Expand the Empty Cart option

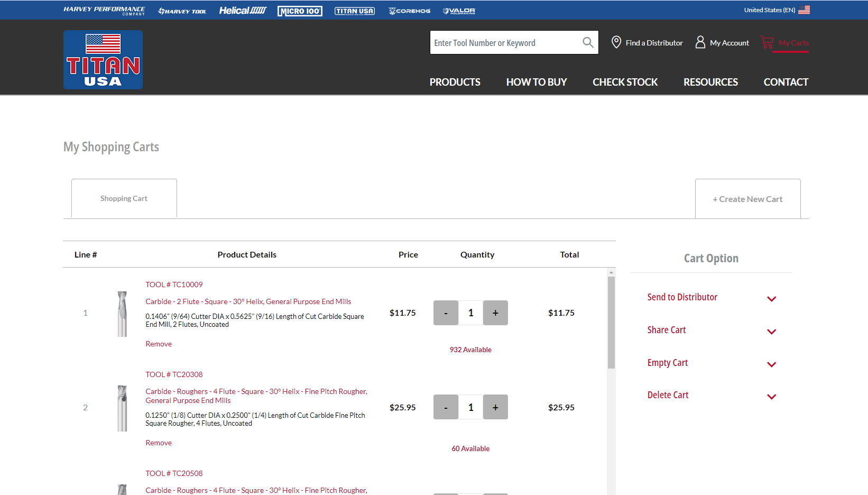771,364
